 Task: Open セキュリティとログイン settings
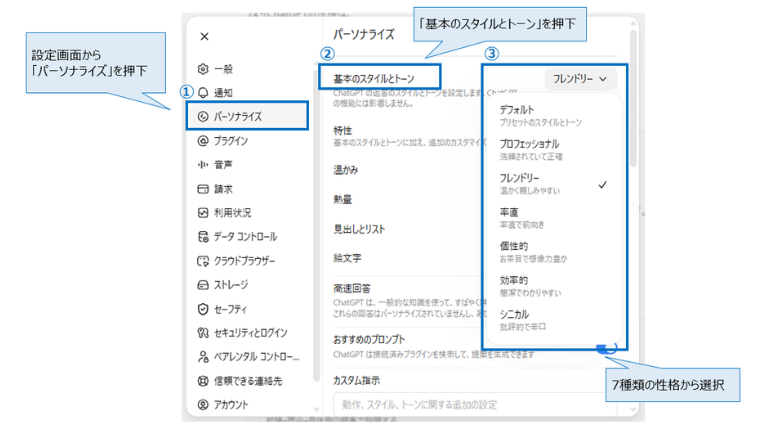[249, 333]
